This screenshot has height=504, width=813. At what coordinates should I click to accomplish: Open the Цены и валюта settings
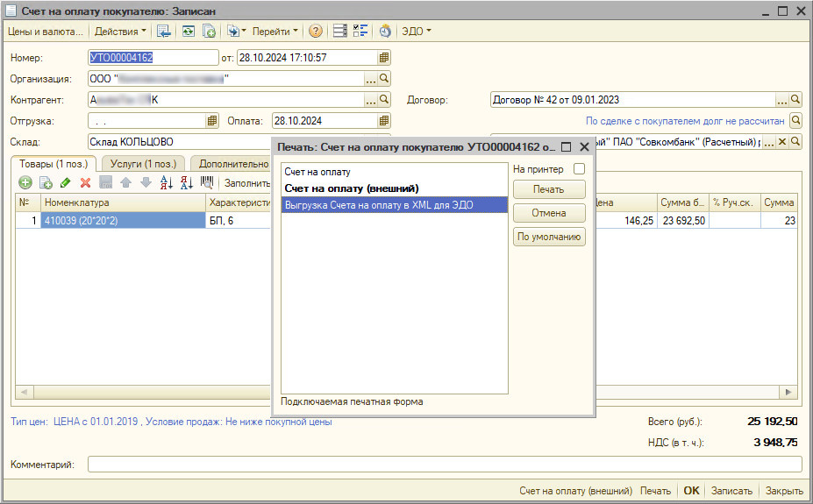coord(45,31)
